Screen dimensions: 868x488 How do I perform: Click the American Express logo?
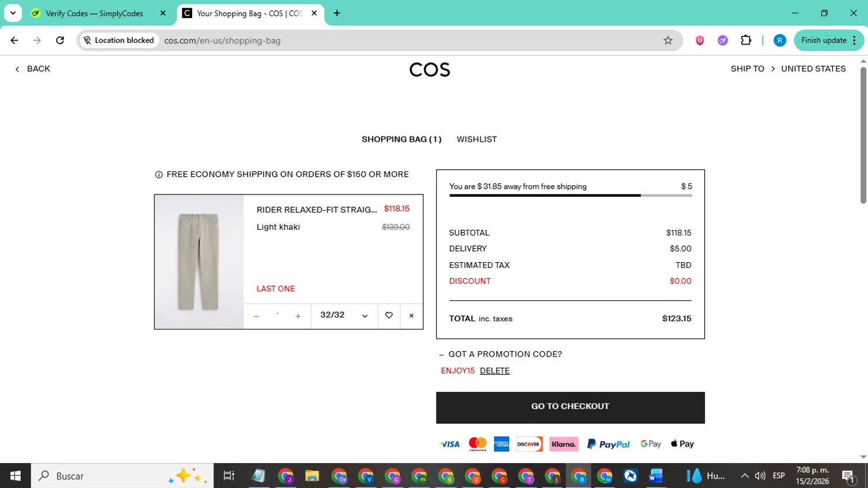coord(502,444)
